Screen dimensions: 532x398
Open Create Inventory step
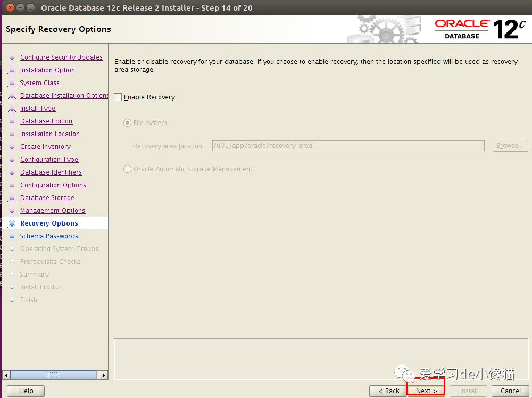[x=45, y=146]
